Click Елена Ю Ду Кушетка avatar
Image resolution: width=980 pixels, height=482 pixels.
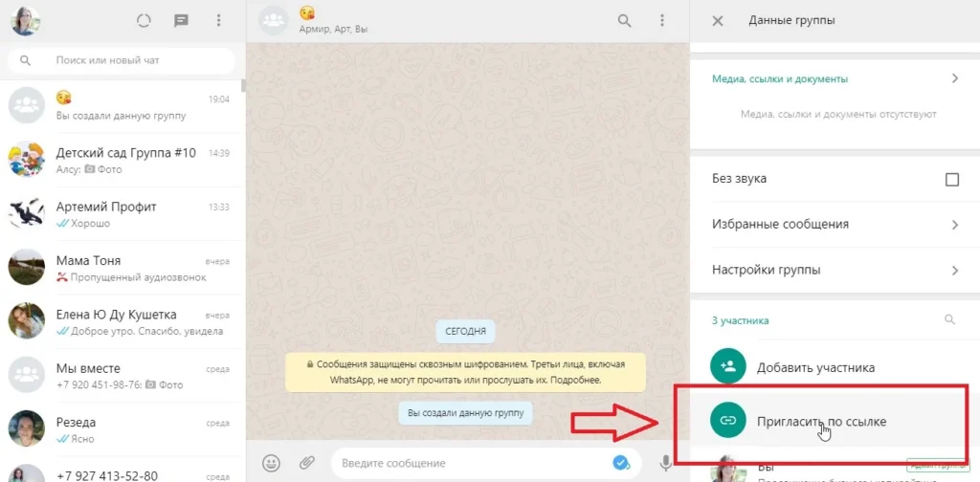[x=26, y=321]
